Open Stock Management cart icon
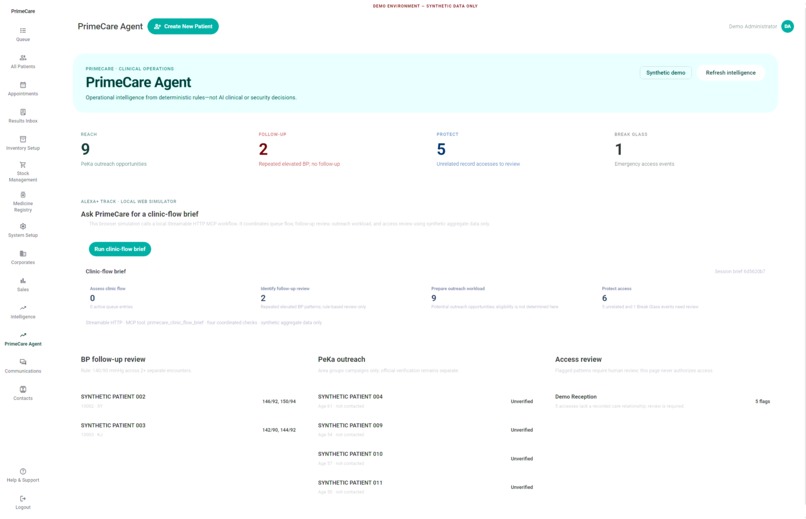This screenshot has width=806, height=519. [x=23, y=165]
